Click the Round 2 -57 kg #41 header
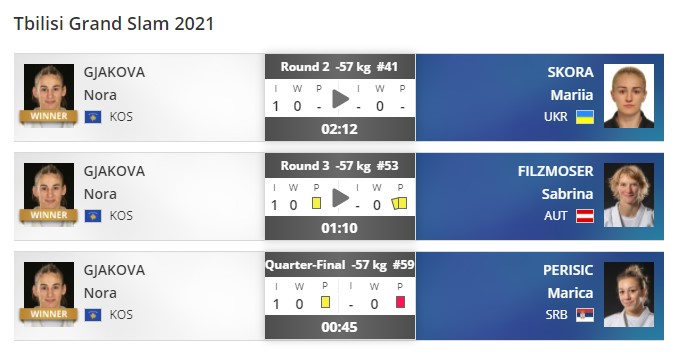 click(x=340, y=67)
